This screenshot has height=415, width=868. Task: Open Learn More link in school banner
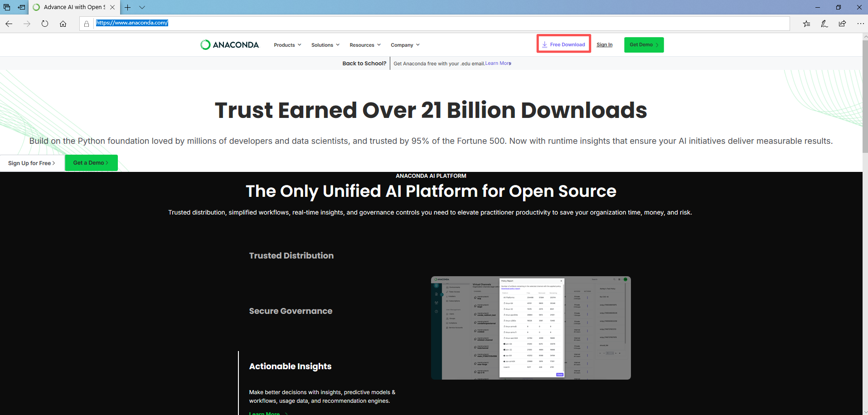pyautogui.click(x=498, y=63)
